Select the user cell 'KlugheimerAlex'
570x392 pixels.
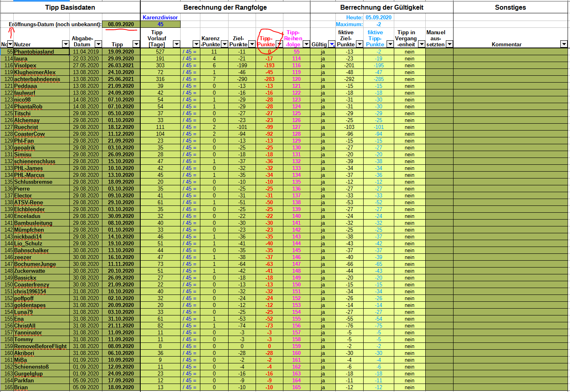[x=42, y=72]
